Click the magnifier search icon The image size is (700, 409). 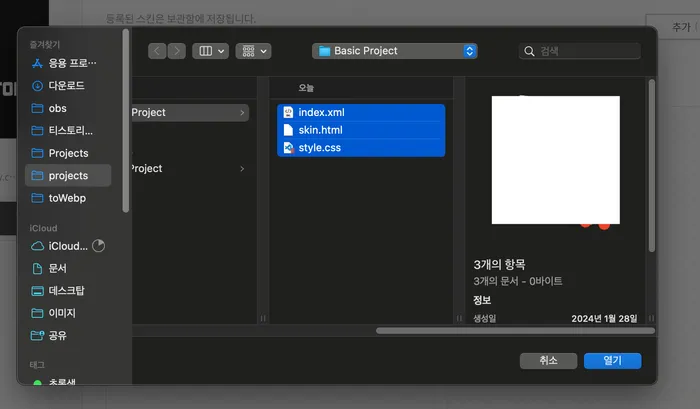click(529, 51)
